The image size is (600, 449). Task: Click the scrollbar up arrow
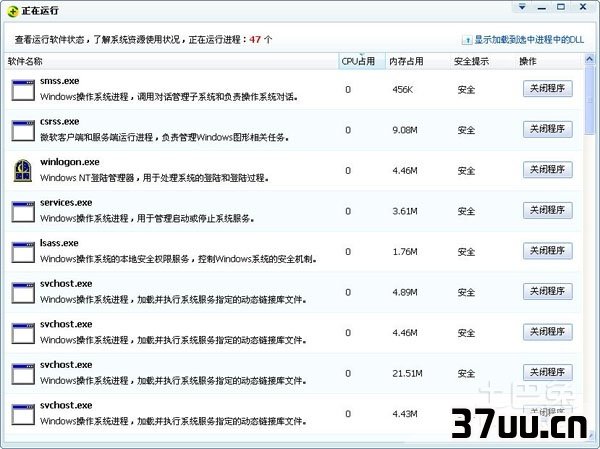point(589,59)
